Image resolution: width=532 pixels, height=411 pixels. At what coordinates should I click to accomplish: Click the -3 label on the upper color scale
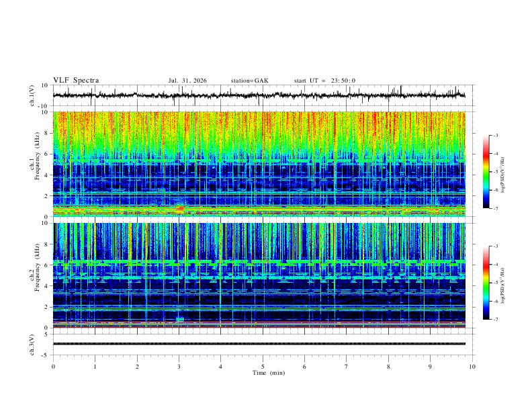[x=496, y=135]
